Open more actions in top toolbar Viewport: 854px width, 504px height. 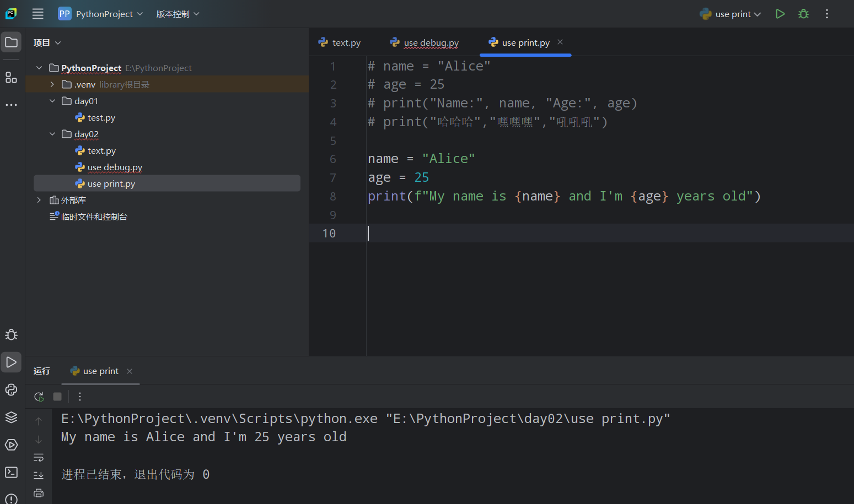coord(827,14)
